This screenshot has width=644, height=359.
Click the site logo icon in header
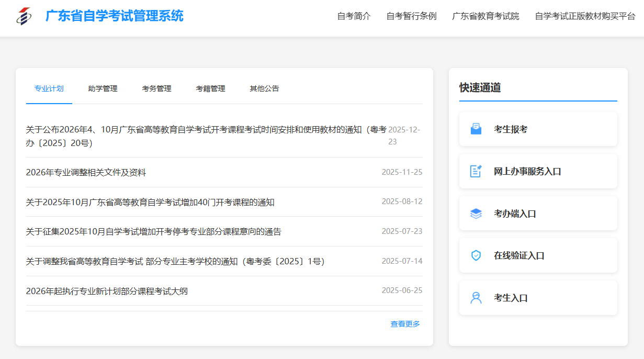24,16
